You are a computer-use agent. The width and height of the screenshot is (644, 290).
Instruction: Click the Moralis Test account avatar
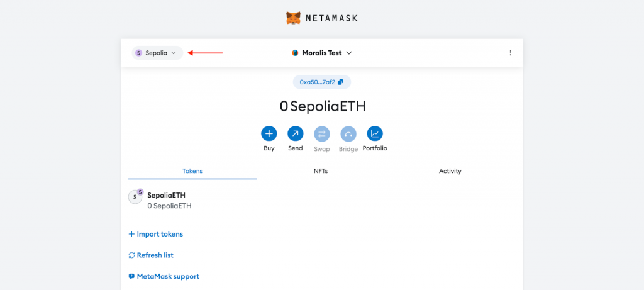295,53
